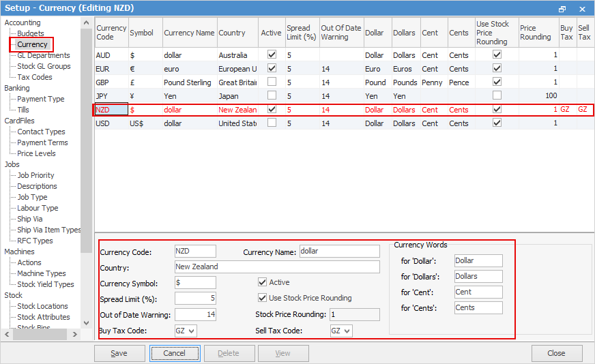595x364 pixels.
Task: Select Stock Locations in the tree
Action: tap(42, 306)
